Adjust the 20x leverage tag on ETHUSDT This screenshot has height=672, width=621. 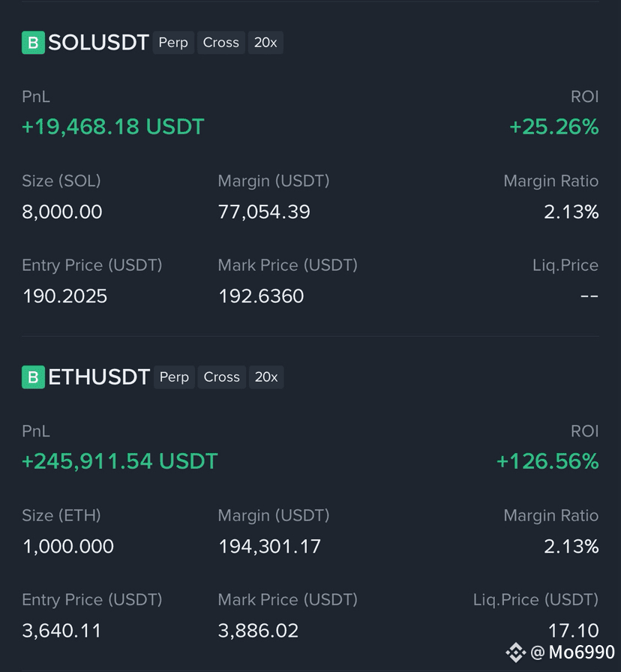[266, 377]
